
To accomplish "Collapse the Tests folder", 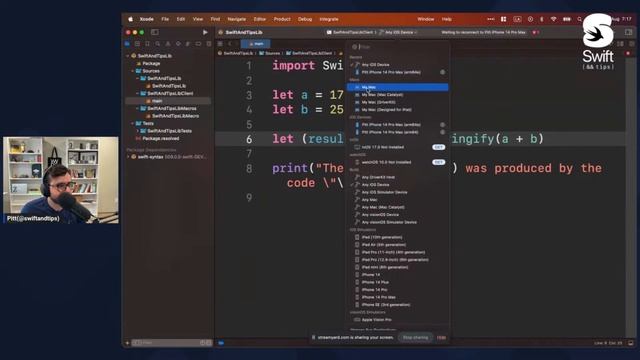I will 133,123.
